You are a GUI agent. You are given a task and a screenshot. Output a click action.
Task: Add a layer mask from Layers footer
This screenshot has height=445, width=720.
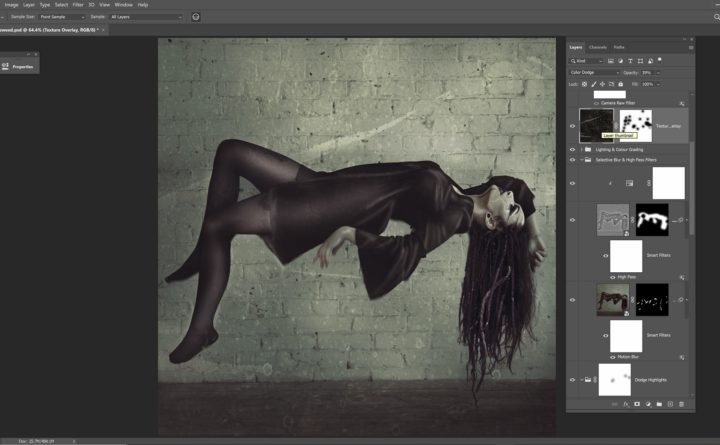point(636,404)
